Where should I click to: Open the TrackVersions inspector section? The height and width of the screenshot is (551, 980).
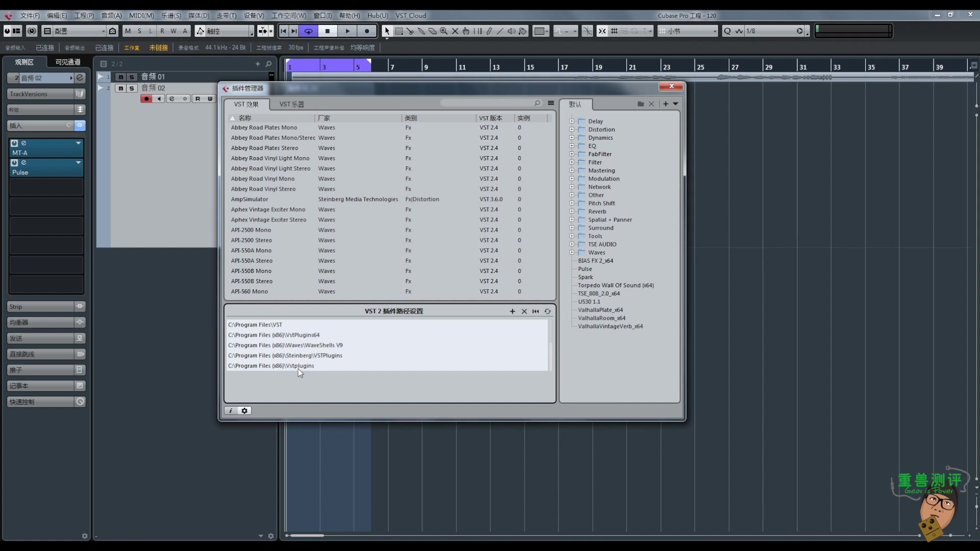46,94
